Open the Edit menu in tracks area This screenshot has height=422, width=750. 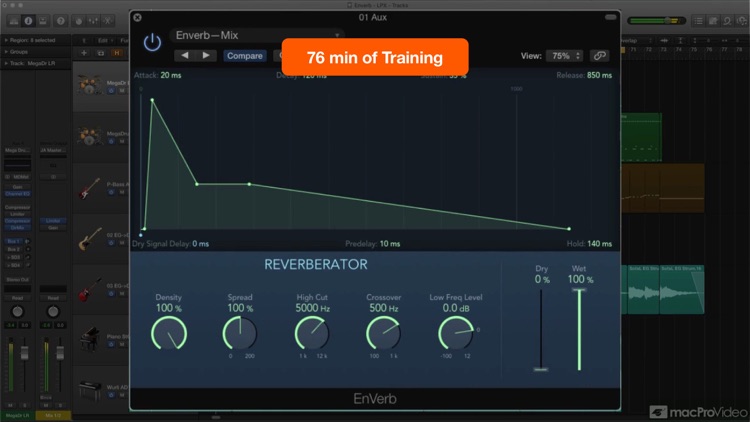104,41
